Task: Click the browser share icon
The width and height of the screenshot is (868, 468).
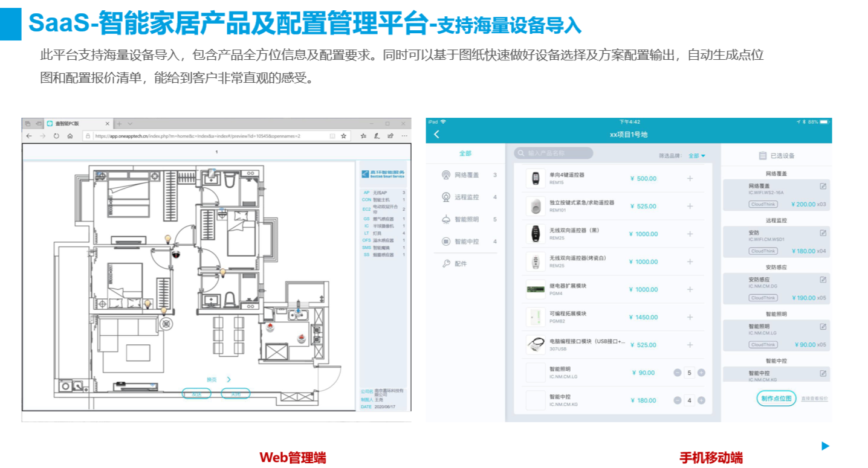Action: pyautogui.click(x=390, y=136)
